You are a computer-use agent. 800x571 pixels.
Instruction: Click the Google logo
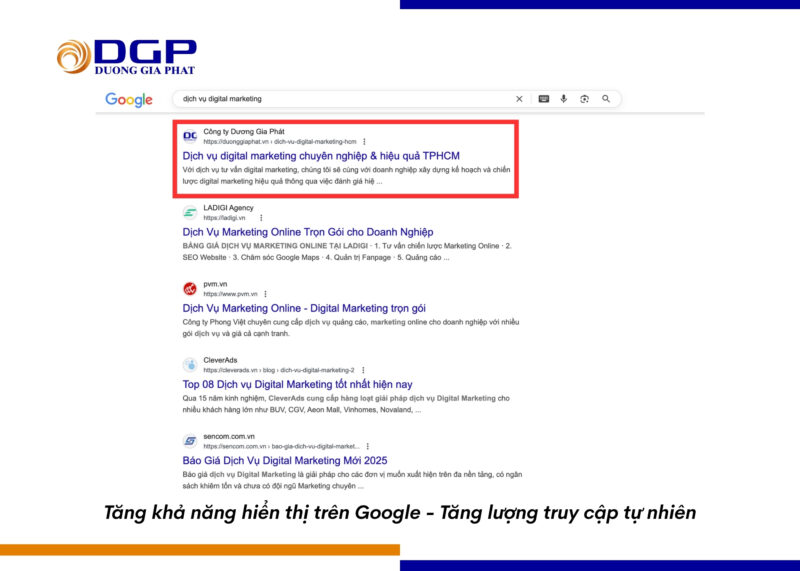(x=129, y=100)
